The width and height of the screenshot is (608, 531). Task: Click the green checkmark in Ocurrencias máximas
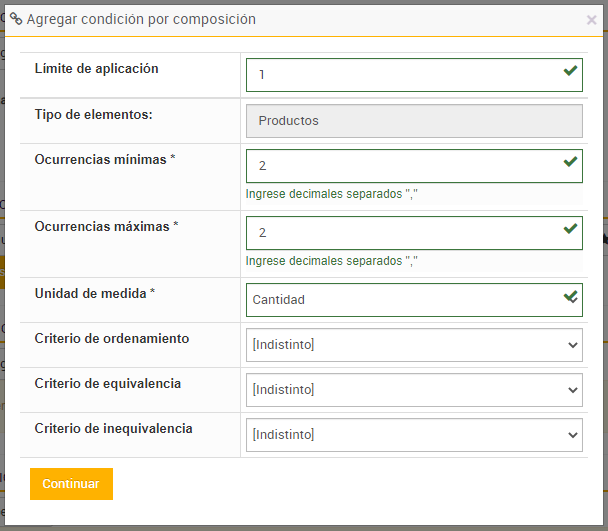(x=570, y=229)
